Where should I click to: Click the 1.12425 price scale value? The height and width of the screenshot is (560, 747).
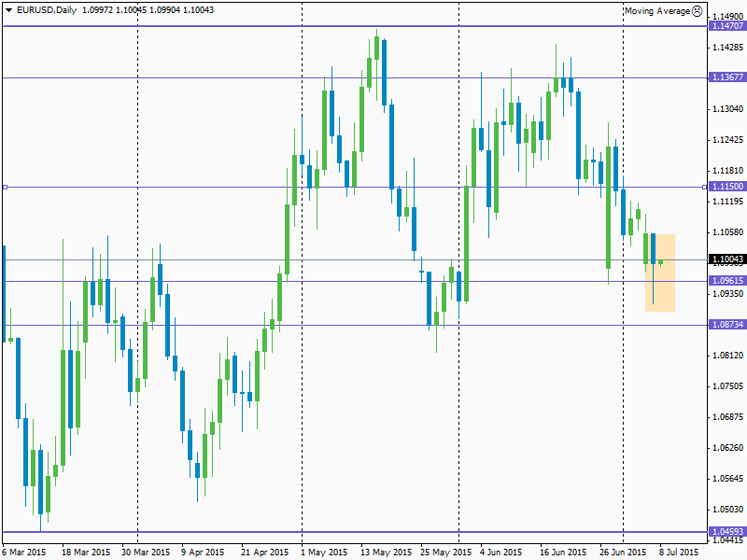click(x=728, y=140)
